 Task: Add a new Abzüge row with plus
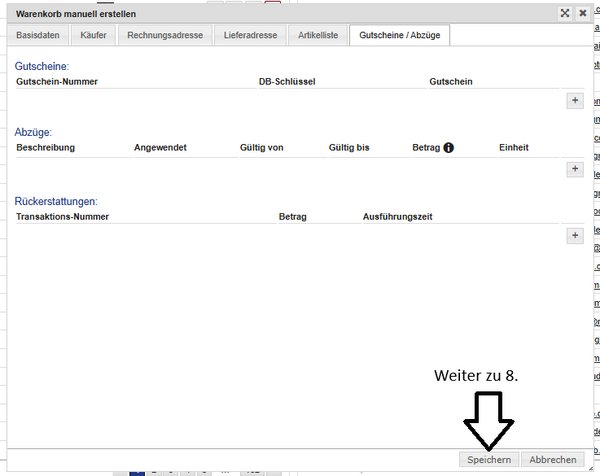click(575, 169)
